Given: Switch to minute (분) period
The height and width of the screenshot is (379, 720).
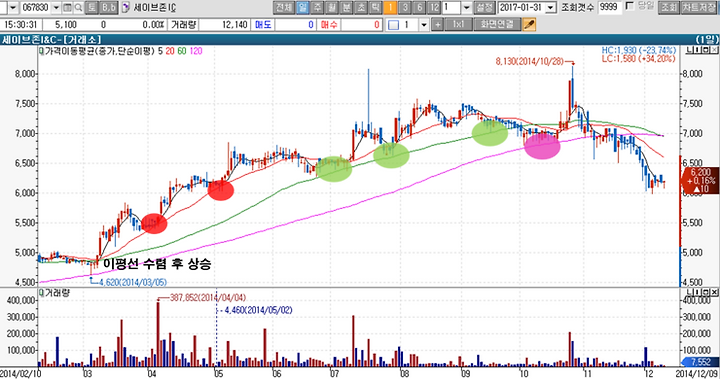Looking at the screenshot, I should [x=347, y=7].
